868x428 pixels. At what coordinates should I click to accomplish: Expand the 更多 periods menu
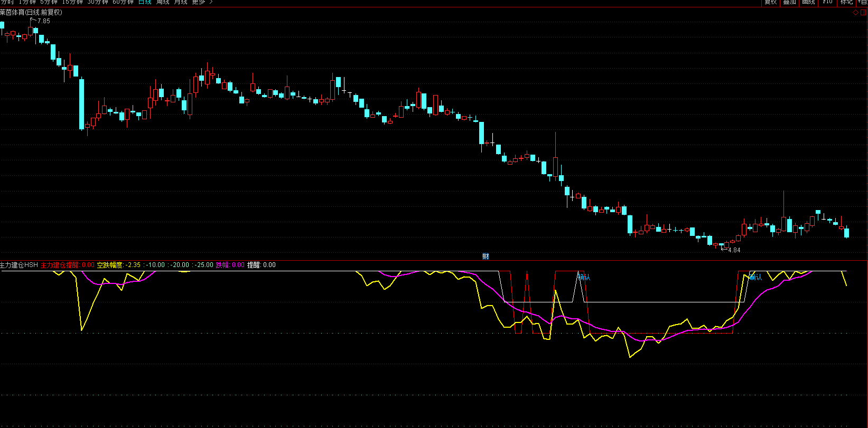202,2
